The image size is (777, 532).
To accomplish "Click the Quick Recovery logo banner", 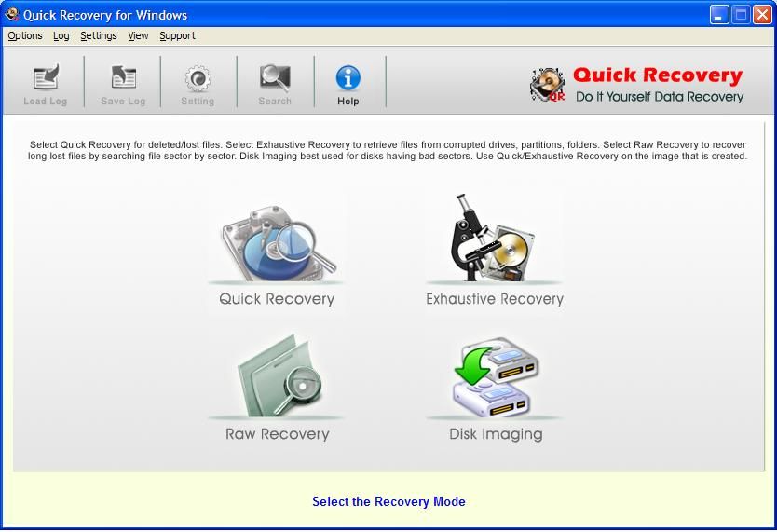I will [638, 84].
